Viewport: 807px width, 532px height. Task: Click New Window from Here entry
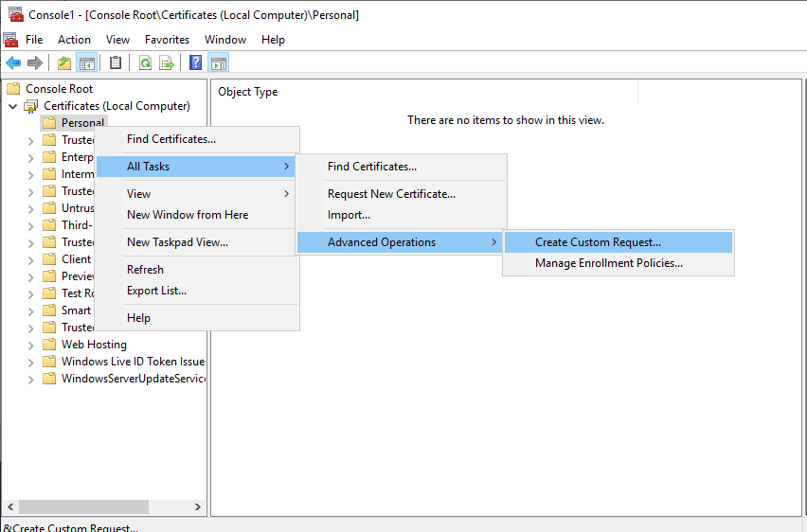[188, 215]
